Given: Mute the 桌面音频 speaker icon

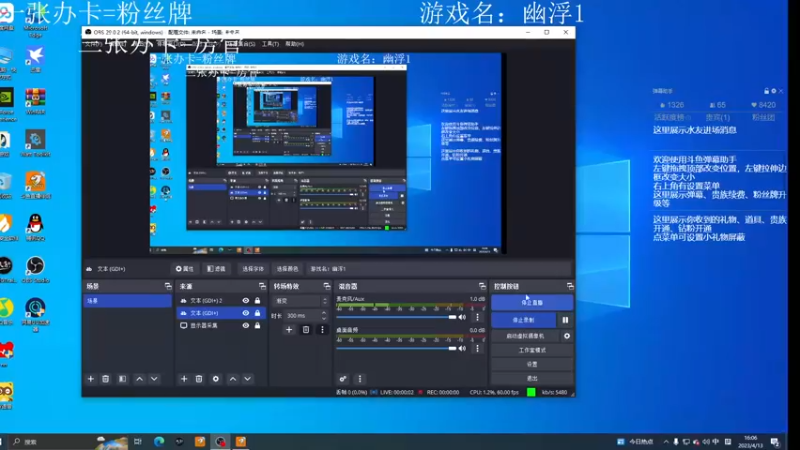Looking at the screenshot, I should click(462, 348).
